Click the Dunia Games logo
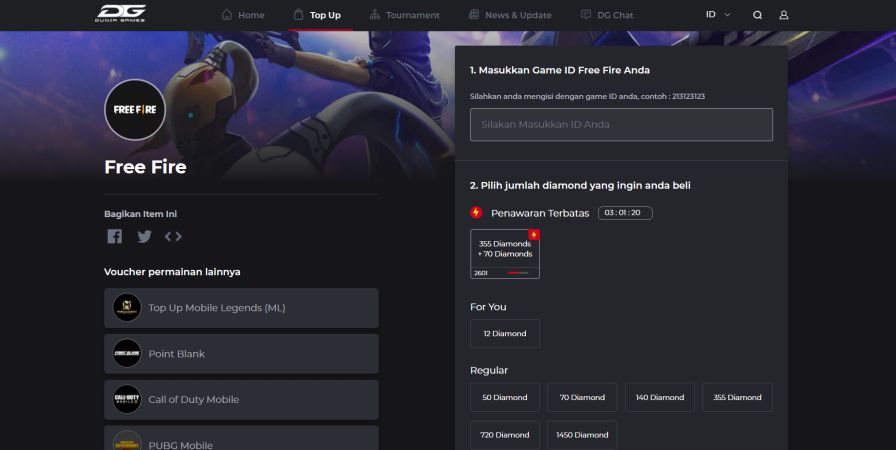This screenshot has width=896, height=450. [x=120, y=13]
